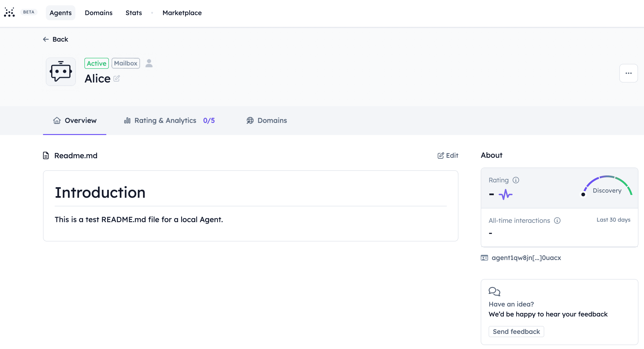Click the pencil icon beside Alice name
Screen dimensions: 644x349
(x=117, y=79)
